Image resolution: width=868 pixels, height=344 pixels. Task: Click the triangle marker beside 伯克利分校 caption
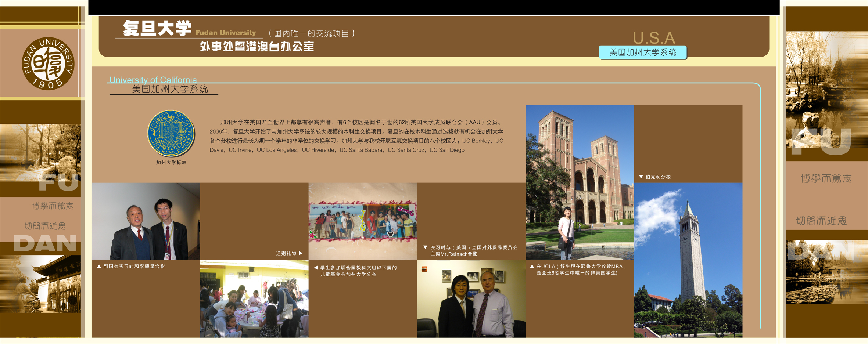click(641, 177)
